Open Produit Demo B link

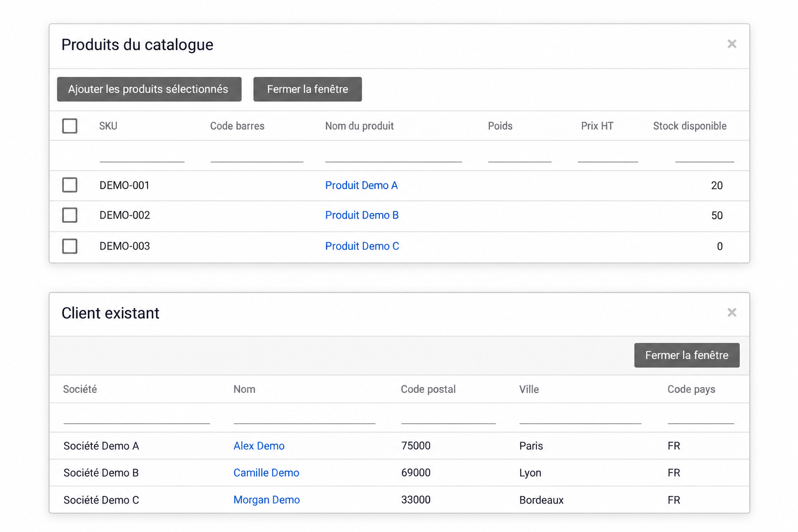362,215
